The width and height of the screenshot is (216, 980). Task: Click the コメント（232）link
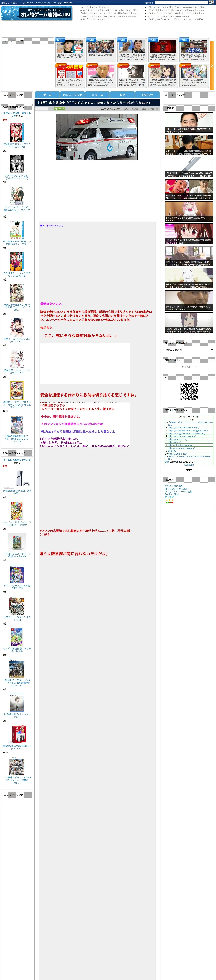[130, 109]
